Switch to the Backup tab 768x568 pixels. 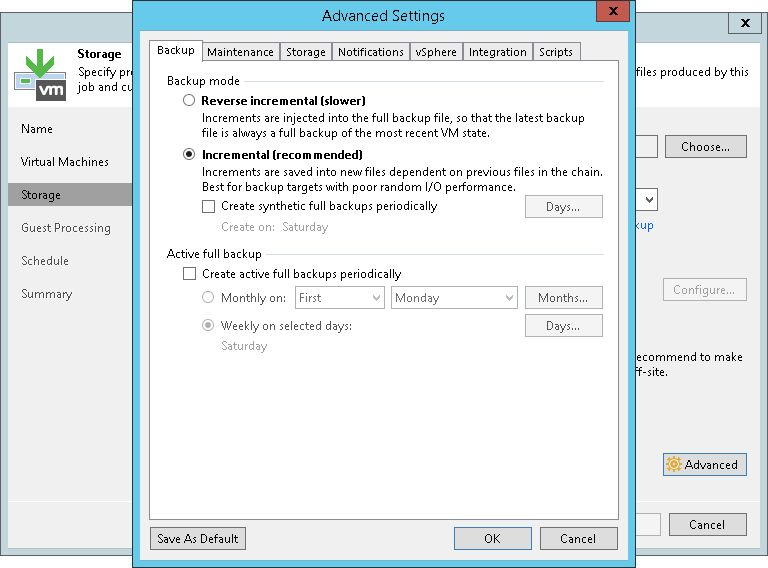pyautogui.click(x=176, y=50)
